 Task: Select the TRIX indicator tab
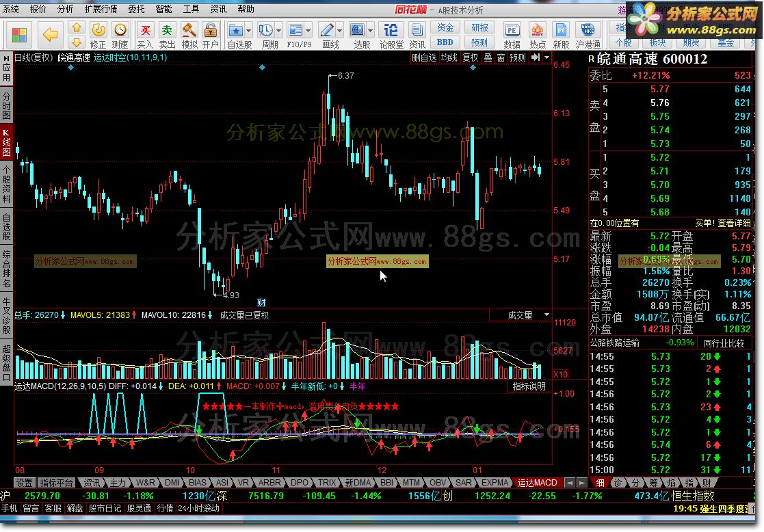click(327, 482)
